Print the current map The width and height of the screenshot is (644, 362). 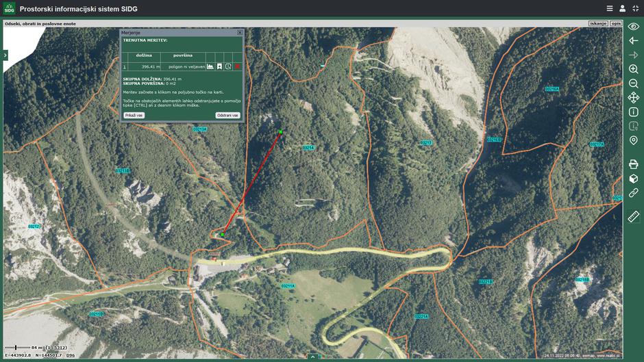633,164
